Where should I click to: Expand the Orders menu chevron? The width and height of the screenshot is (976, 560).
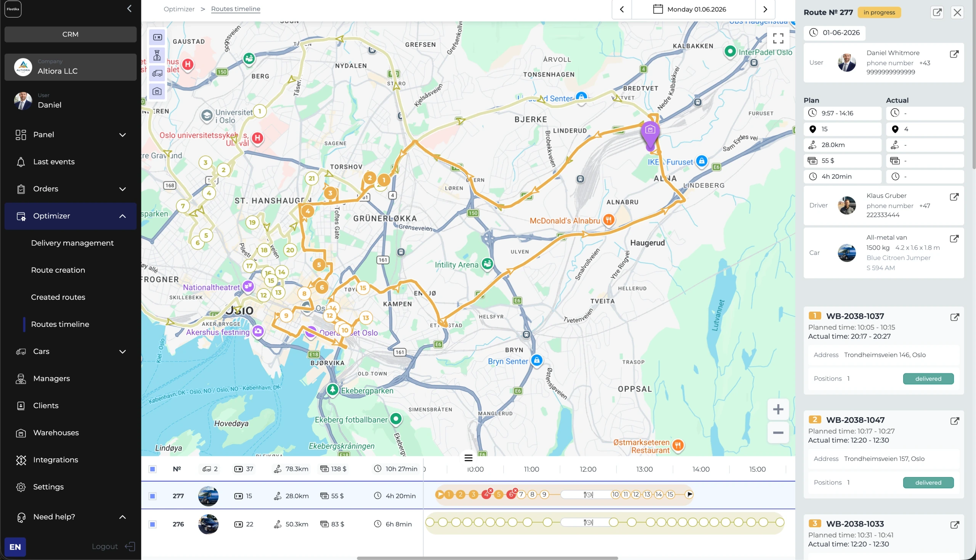122,189
